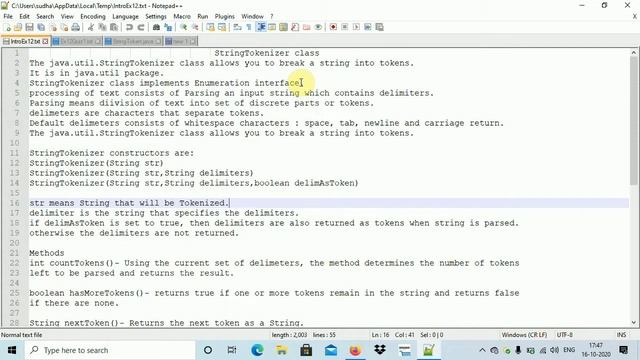Open the Macro menu

(182, 16)
